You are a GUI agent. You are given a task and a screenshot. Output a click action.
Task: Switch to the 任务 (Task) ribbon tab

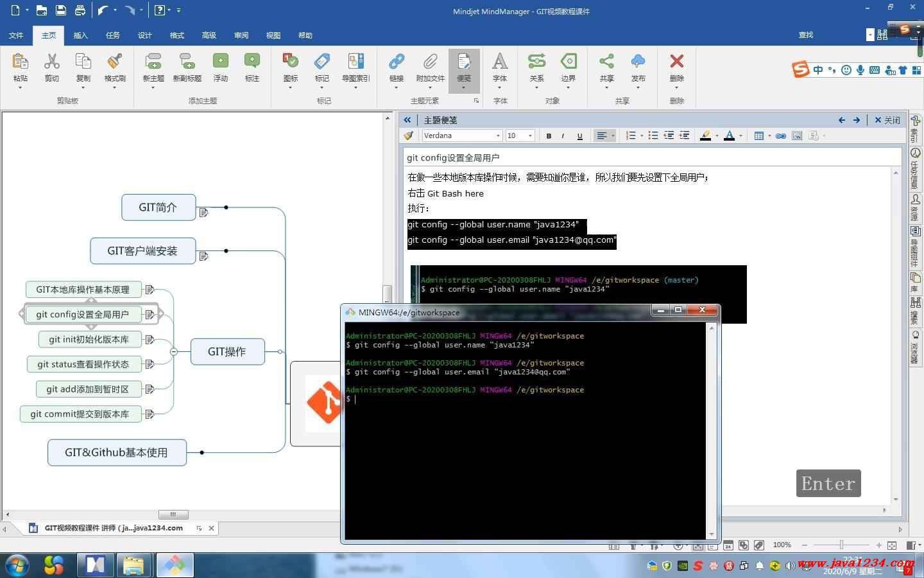(113, 35)
